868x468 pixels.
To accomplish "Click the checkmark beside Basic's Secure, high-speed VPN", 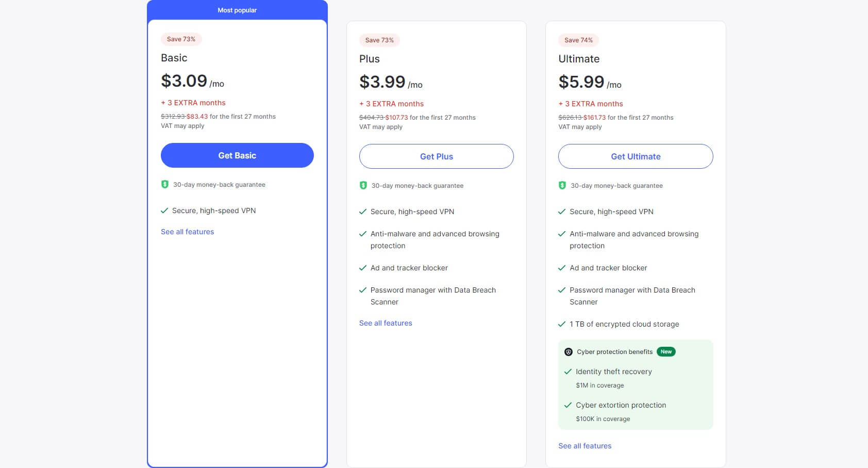I will [x=164, y=211].
